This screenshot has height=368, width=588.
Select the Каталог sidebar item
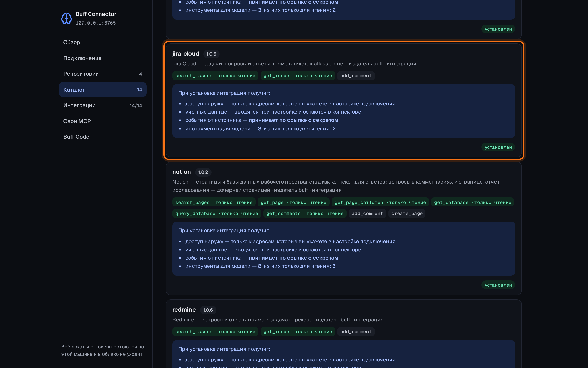point(102,90)
